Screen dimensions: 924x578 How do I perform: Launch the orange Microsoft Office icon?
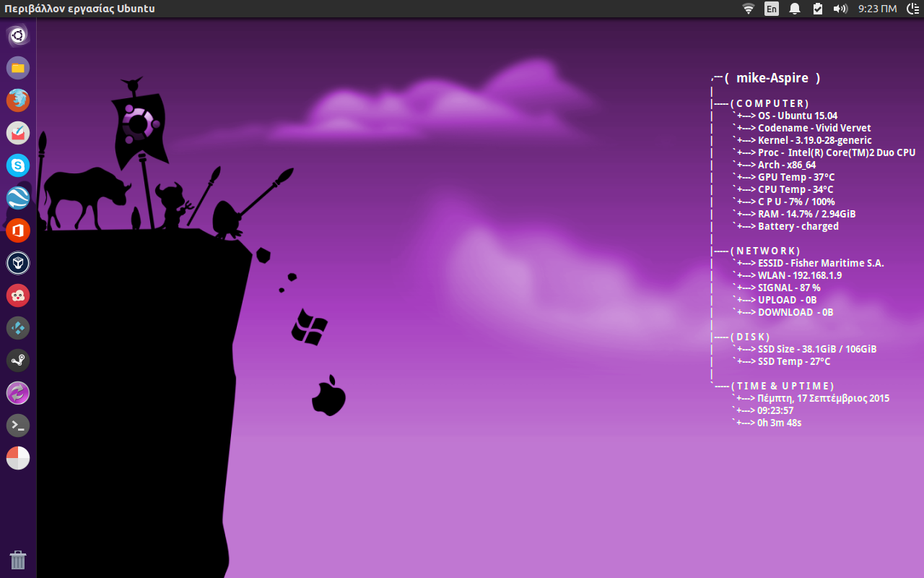[x=18, y=230]
